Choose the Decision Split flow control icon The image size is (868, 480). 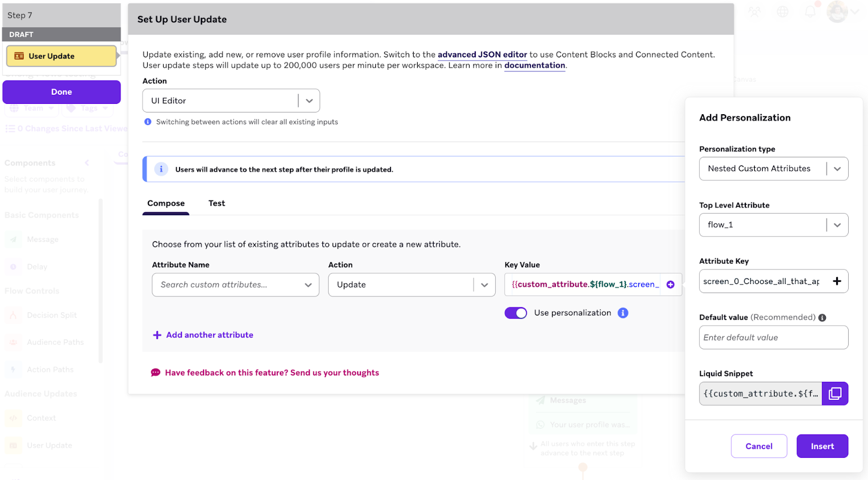point(13,315)
